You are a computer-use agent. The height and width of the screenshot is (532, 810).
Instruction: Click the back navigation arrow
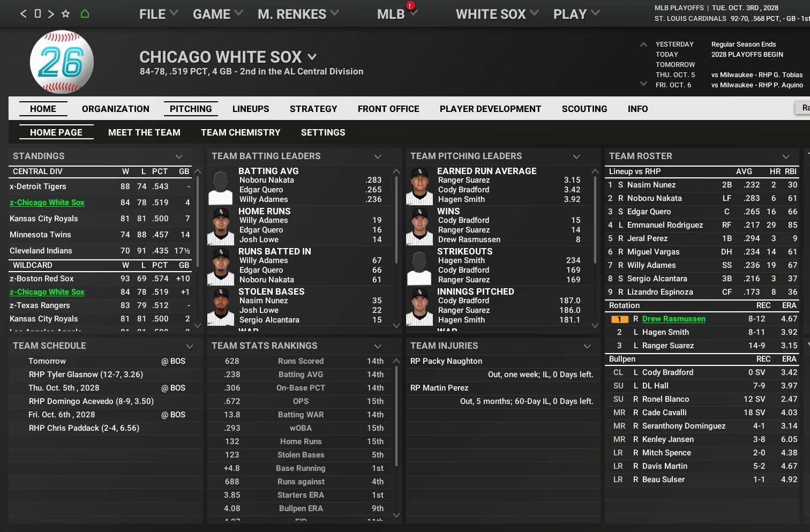(23, 14)
